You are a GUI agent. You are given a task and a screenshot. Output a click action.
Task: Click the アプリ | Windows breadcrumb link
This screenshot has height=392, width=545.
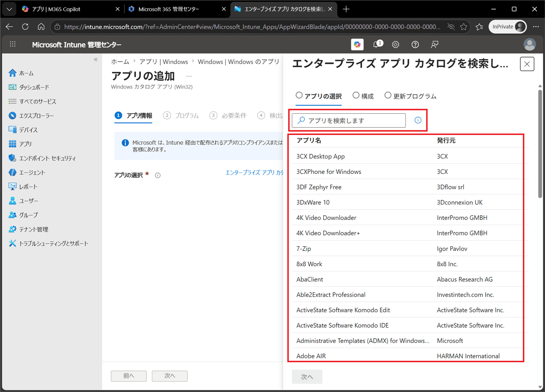click(x=163, y=62)
